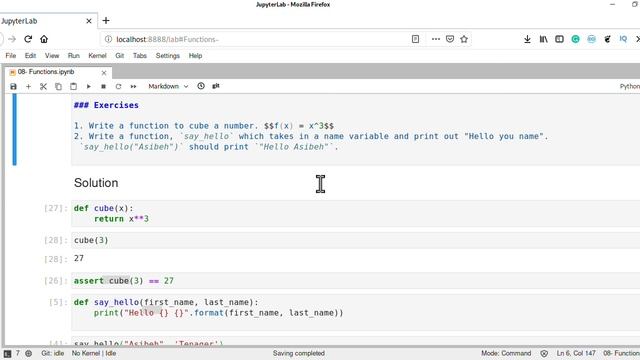Select the def cube(x) code cell
The height and width of the screenshot is (360, 640).
point(356,213)
